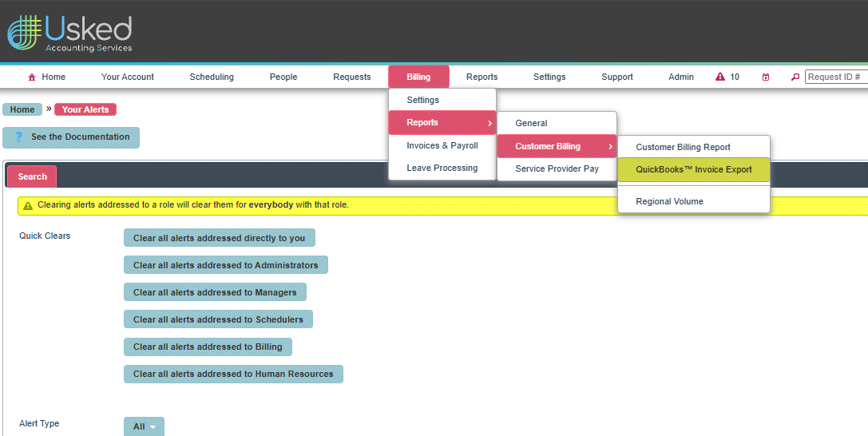
Task: Click the Alert Type label
Action: click(x=39, y=423)
